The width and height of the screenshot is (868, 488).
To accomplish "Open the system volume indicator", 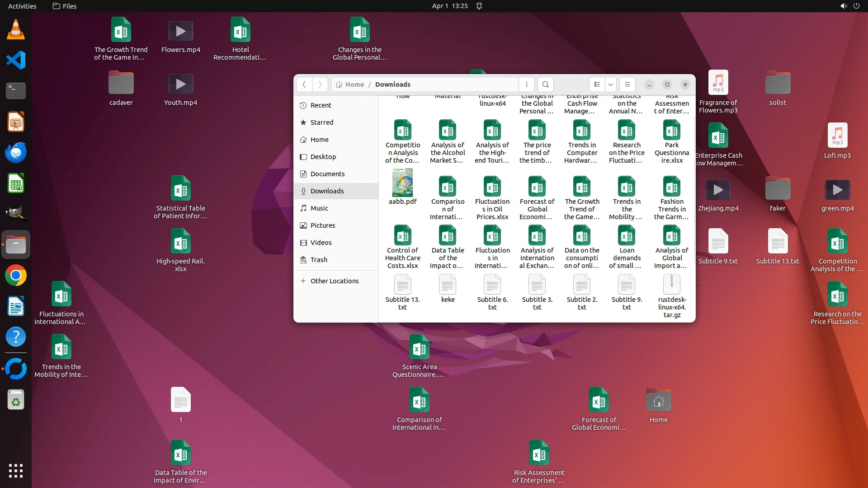I will pyautogui.click(x=843, y=6).
